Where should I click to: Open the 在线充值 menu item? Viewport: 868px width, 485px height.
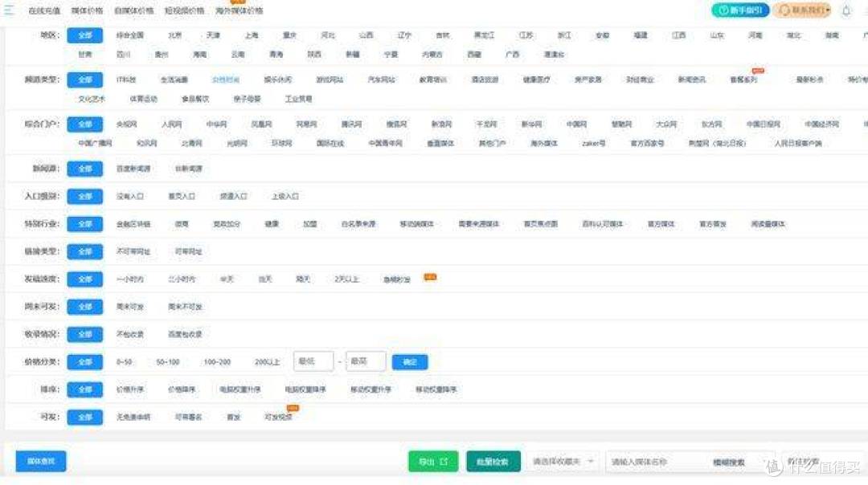pos(44,10)
